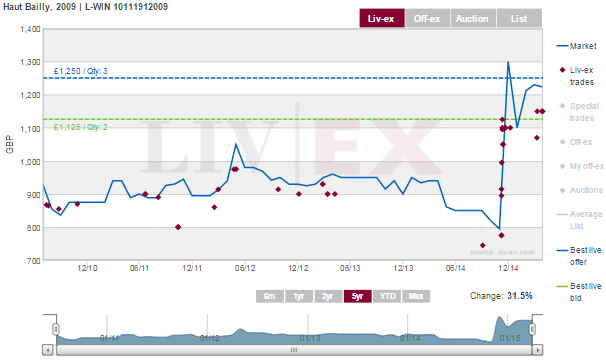606x361 pixels.
Task: Click the navigator scrollbar grip
Action: pyautogui.click(x=294, y=350)
